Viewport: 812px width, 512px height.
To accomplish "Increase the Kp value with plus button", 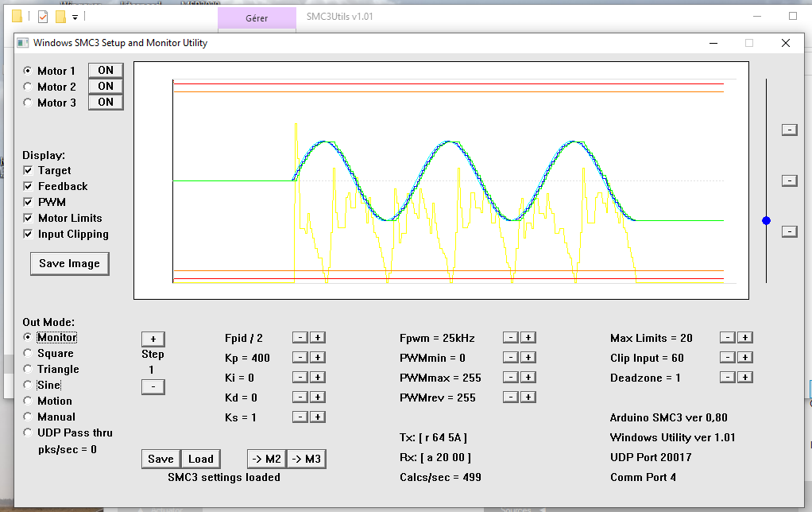I will pos(317,358).
